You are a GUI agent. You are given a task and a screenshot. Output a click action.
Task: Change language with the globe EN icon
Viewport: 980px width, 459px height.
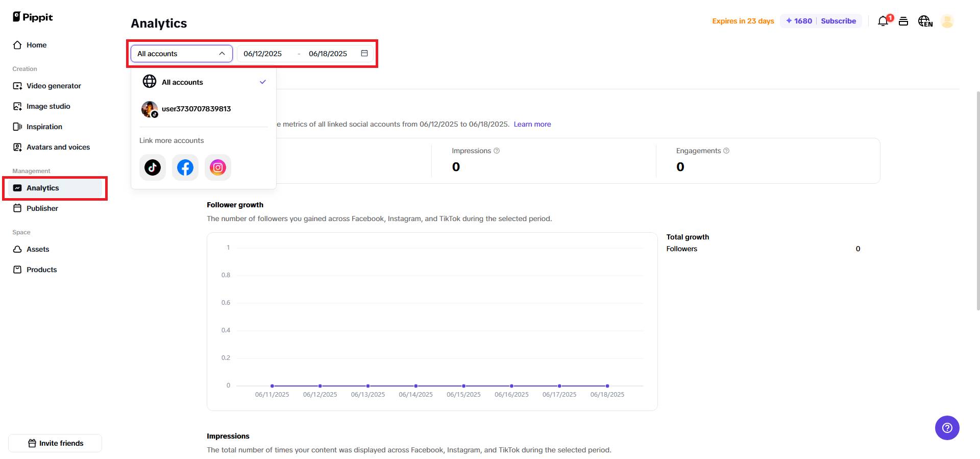pos(925,21)
